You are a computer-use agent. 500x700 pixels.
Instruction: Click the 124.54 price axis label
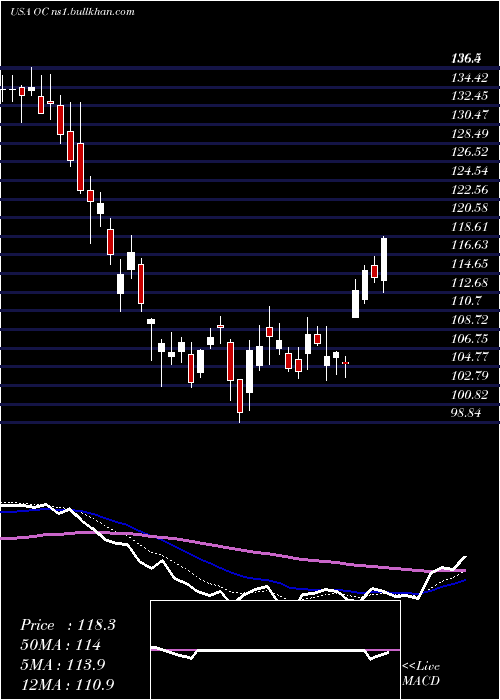coord(470,171)
